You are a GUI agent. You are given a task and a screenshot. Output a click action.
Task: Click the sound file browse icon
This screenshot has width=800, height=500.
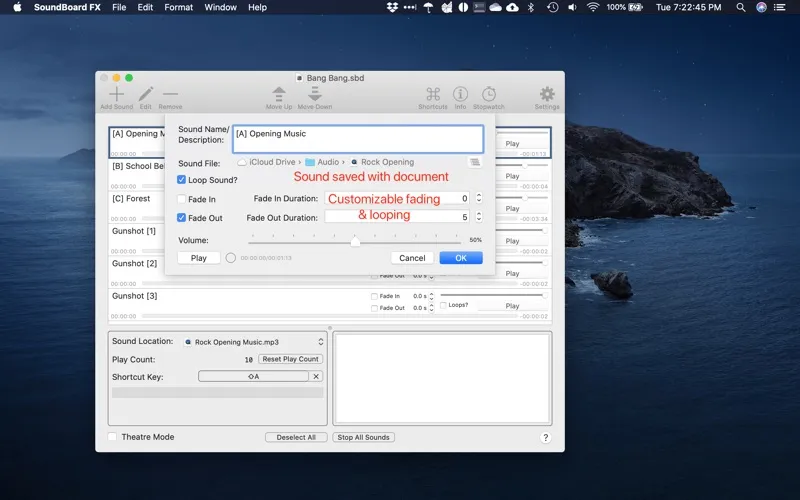click(475, 162)
